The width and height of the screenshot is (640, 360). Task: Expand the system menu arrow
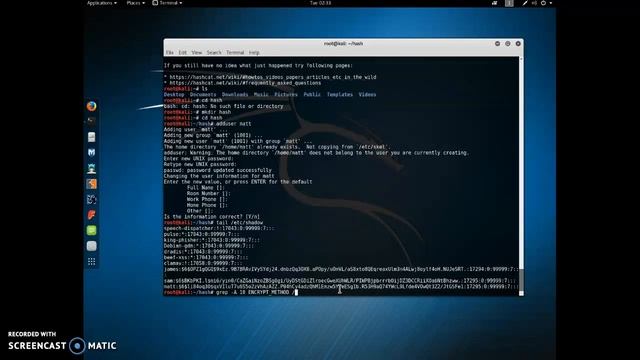tap(551, 3)
